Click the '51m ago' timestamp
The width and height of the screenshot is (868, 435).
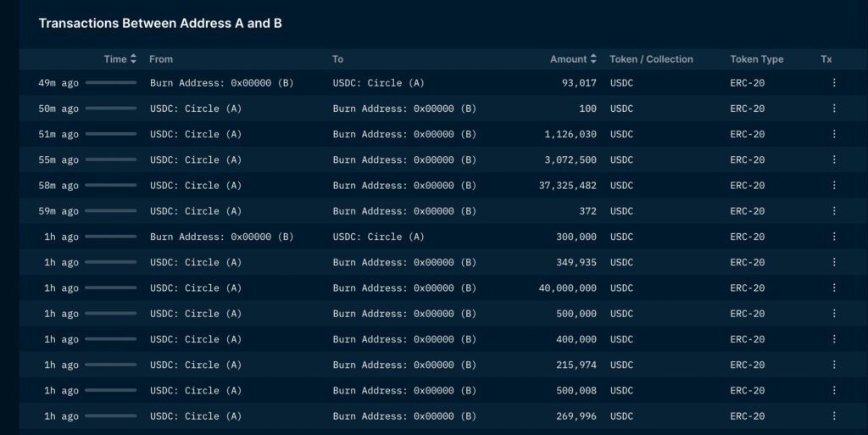click(58, 134)
